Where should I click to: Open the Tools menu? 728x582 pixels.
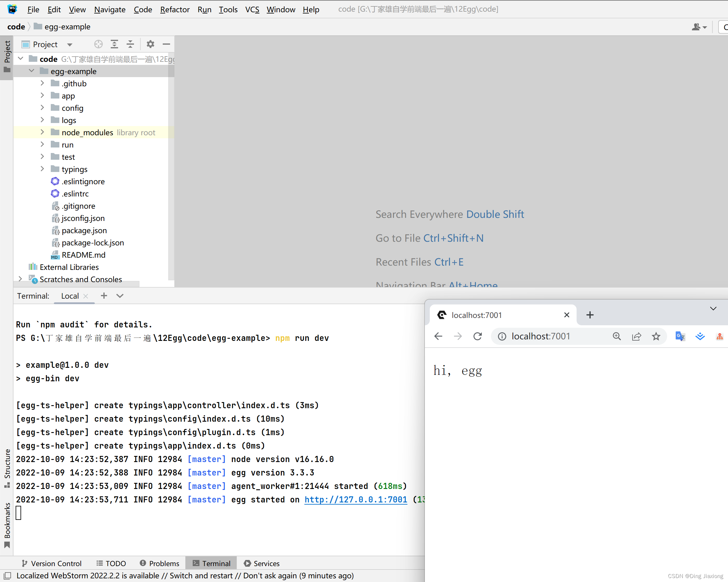(x=228, y=9)
